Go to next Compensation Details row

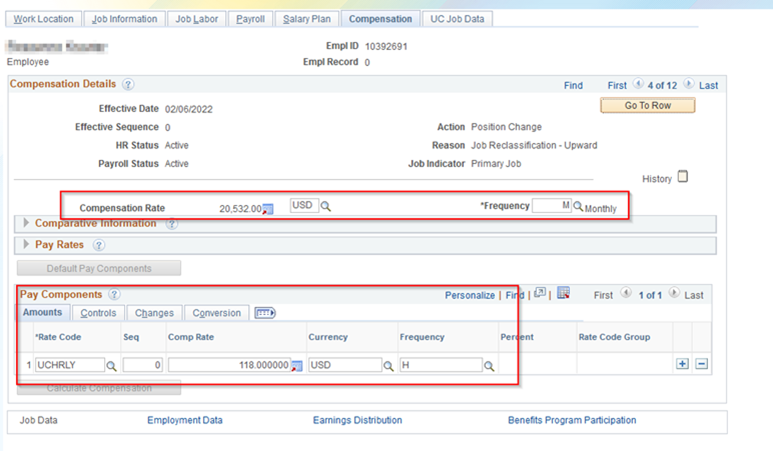click(x=690, y=86)
